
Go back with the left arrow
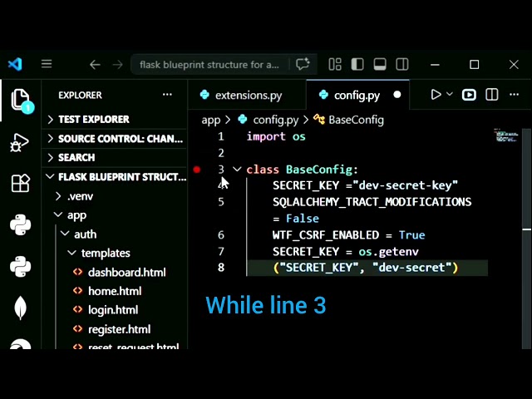tap(95, 64)
